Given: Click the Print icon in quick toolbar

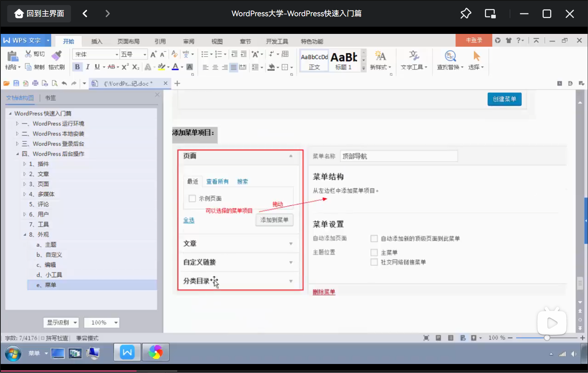Looking at the screenshot, I should [35, 83].
